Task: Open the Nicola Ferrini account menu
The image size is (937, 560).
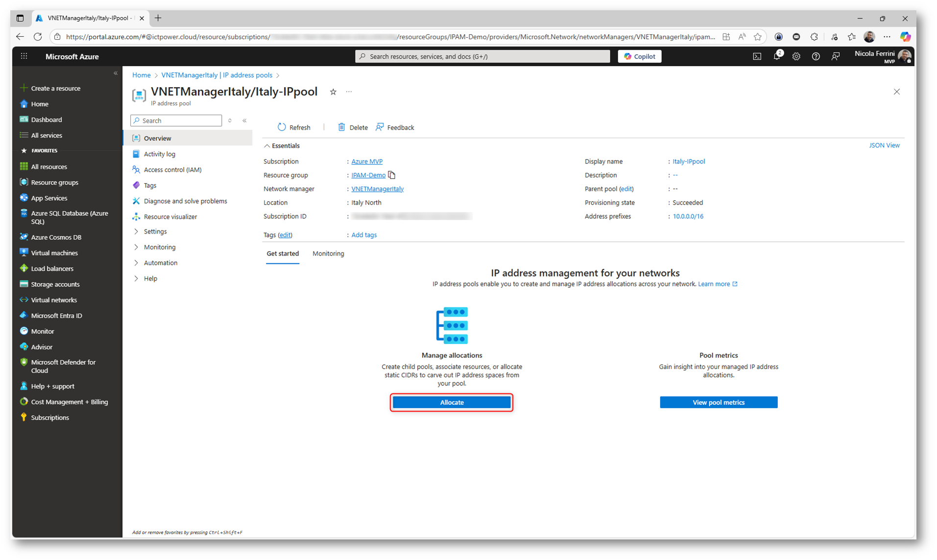Action: pos(883,56)
